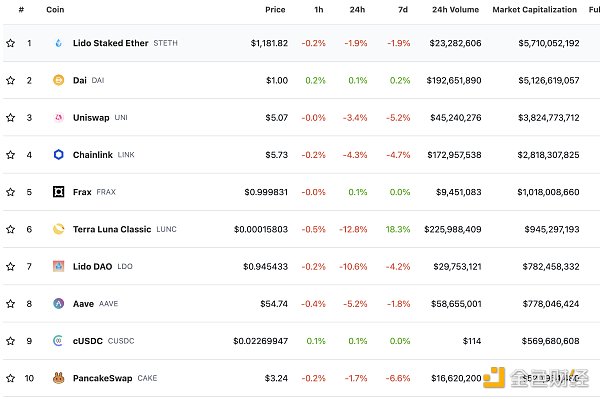Screen dimensions: 600x399
Task: Toggle favorite star for Chainlink
Action: point(11,155)
